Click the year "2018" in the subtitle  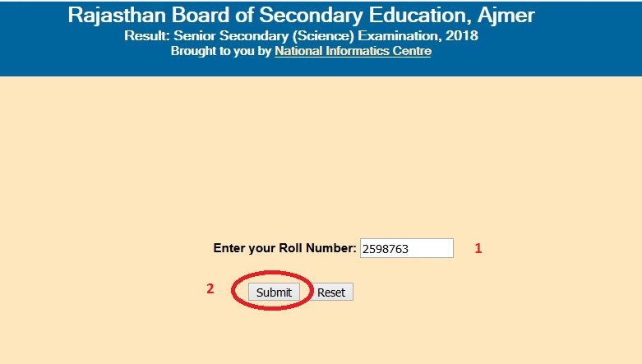tap(464, 37)
